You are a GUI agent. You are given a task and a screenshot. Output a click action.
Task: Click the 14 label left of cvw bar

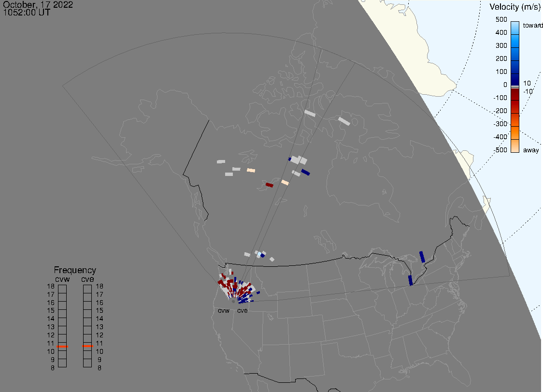pyautogui.click(x=51, y=319)
